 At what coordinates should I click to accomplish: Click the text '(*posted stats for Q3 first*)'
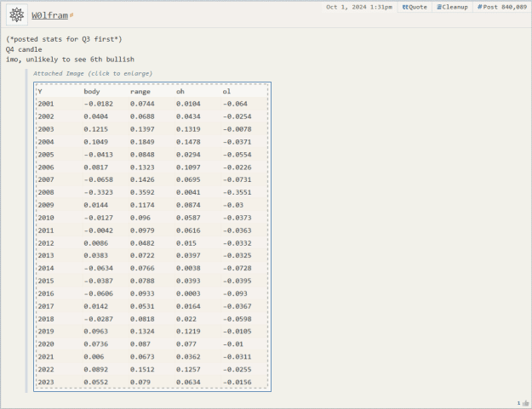[x=64, y=39]
